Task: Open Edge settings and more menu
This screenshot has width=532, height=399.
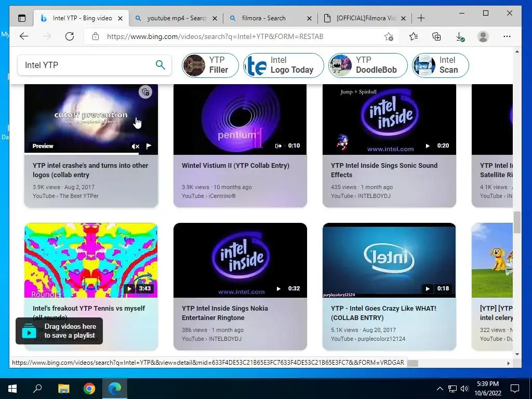Action: pos(507,36)
